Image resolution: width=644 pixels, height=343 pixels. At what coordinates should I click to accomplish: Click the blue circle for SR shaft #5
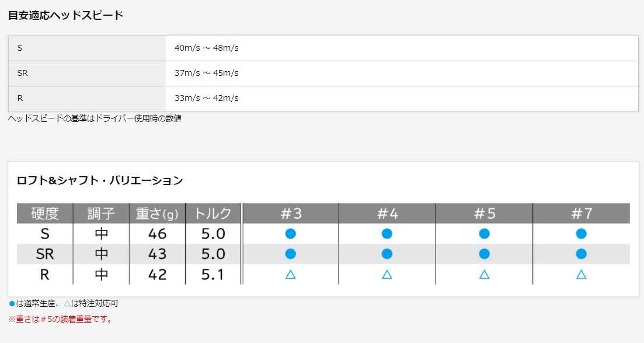pyautogui.click(x=484, y=254)
